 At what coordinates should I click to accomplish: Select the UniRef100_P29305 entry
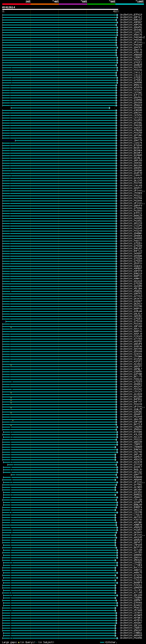point(131,337)
